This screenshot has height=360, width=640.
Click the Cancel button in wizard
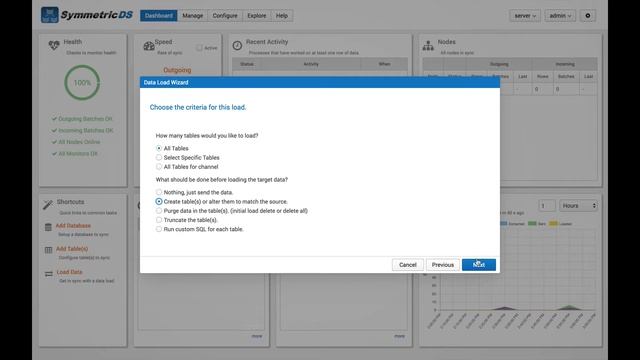(x=408, y=265)
